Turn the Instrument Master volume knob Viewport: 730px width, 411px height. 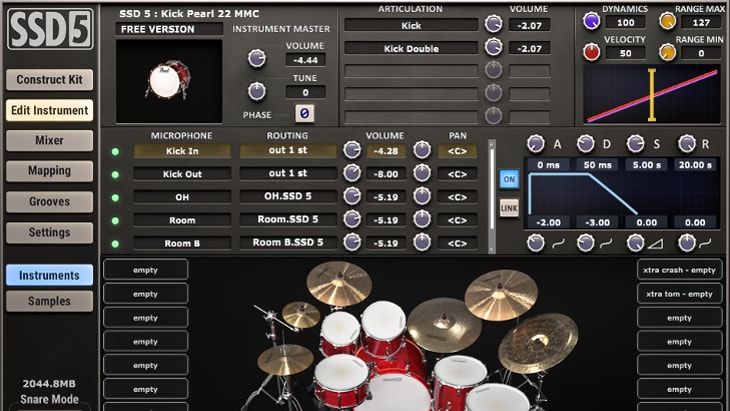257,59
